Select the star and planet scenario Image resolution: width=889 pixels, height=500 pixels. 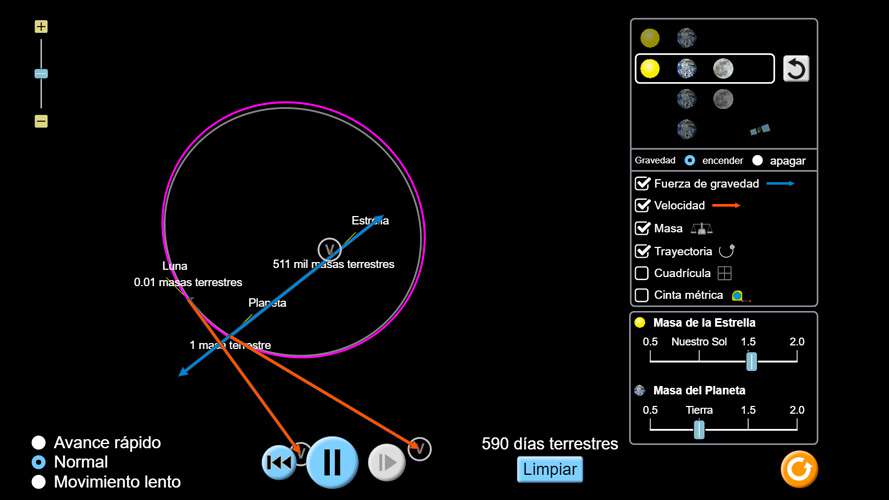click(668, 38)
